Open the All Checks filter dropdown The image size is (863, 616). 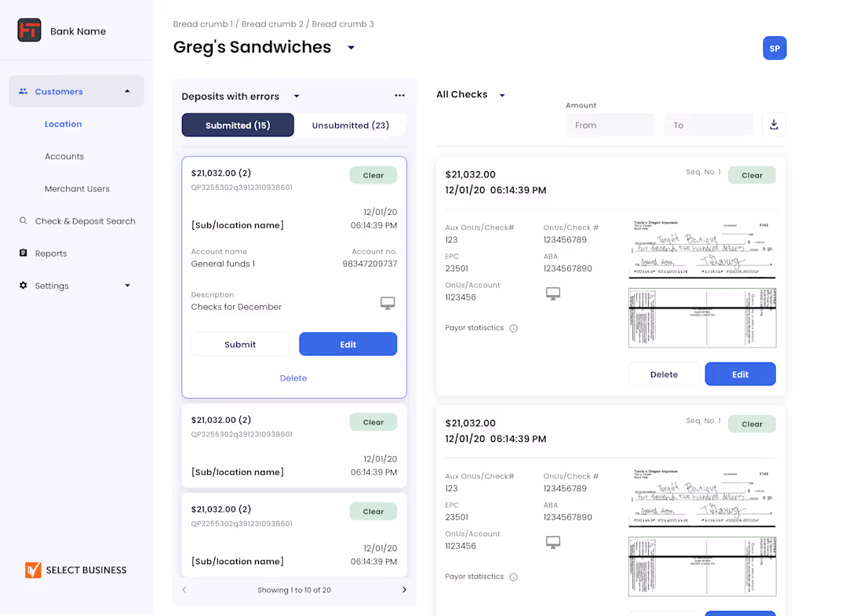pos(502,95)
